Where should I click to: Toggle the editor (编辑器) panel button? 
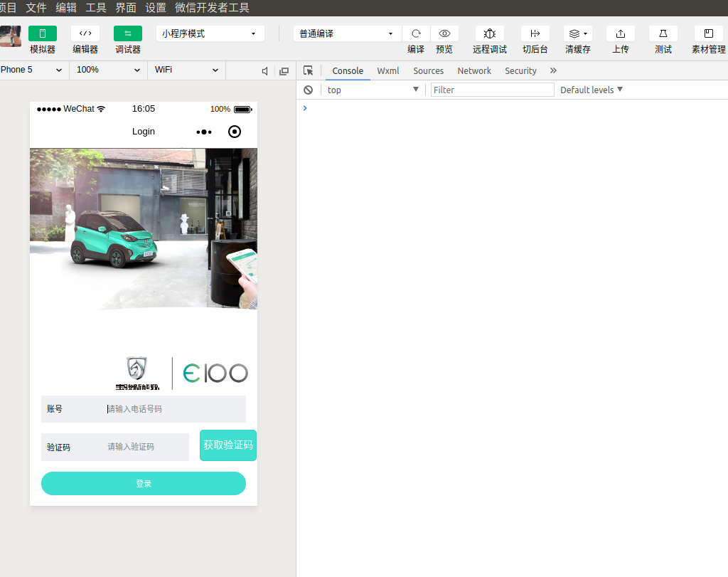(x=85, y=33)
